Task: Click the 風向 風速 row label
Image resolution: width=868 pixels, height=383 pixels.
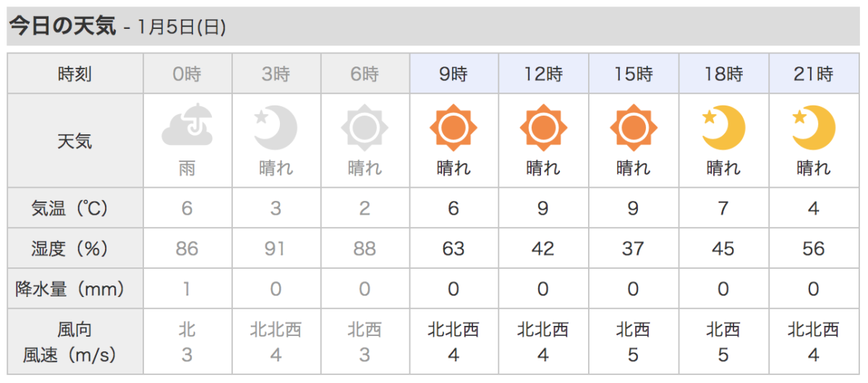Action: point(75,343)
